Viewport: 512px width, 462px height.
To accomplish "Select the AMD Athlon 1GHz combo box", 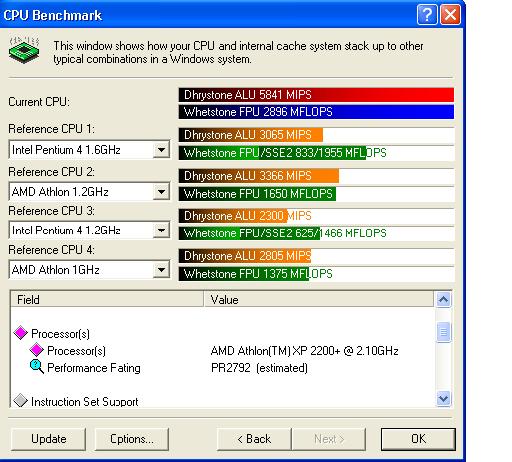I will [89, 270].
